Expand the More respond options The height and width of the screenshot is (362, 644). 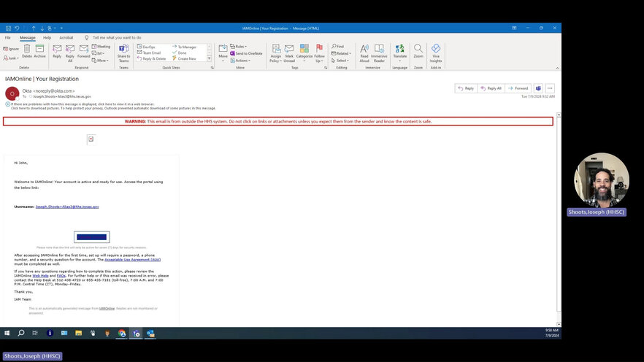coord(100,61)
